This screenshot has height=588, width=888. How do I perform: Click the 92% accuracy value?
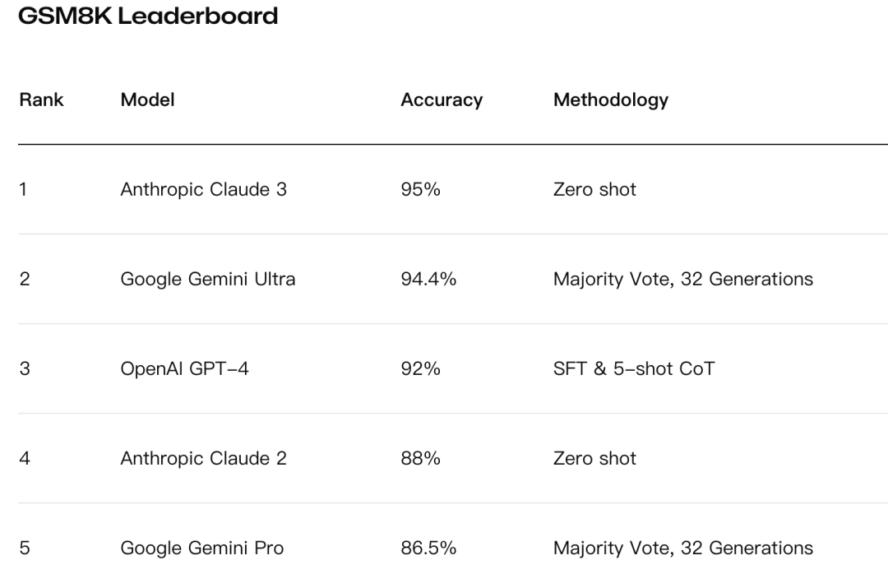pyautogui.click(x=420, y=369)
